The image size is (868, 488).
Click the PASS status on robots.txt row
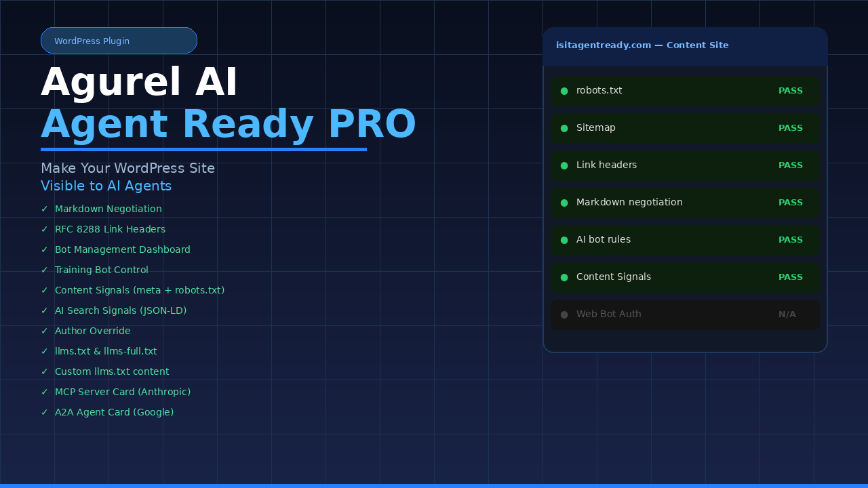(x=791, y=91)
